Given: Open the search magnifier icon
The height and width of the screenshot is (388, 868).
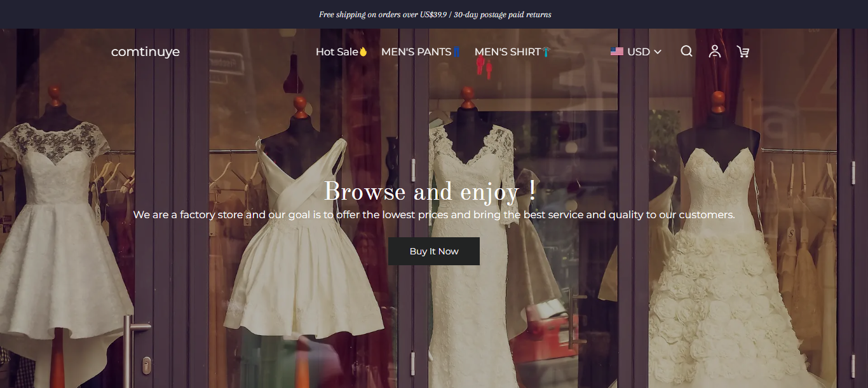Looking at the screenshot, I should point(686,52).
